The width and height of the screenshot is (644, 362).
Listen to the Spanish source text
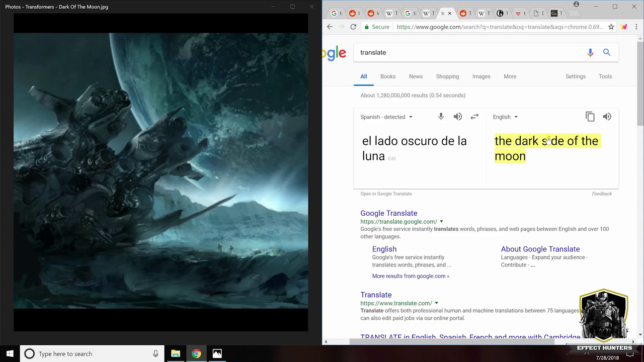point(457,117)
